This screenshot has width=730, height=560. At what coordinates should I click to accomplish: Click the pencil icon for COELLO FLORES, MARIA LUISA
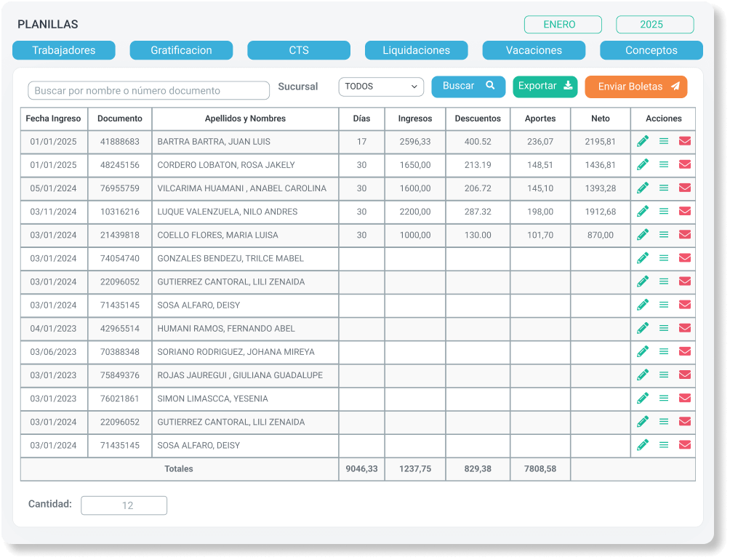pyautogui.click(x=643, y=234)
